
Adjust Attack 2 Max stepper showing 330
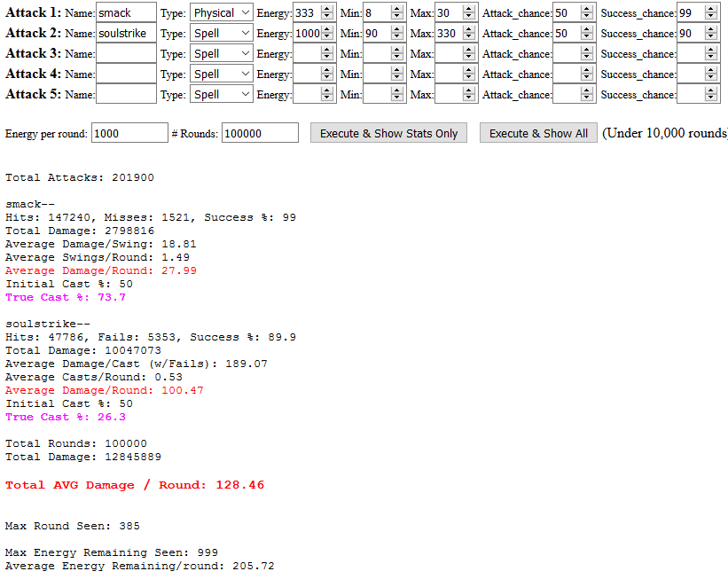pyautogui.click(x=468, y=34)
